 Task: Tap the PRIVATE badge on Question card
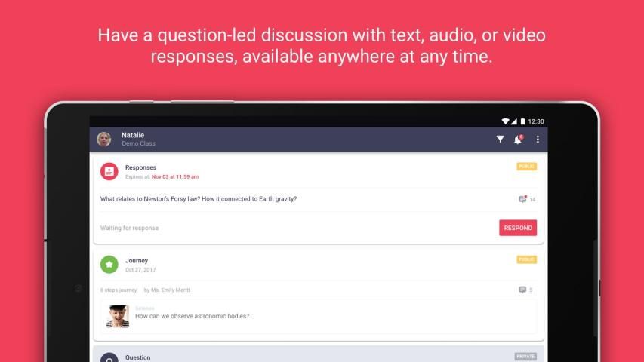point(525,356)
